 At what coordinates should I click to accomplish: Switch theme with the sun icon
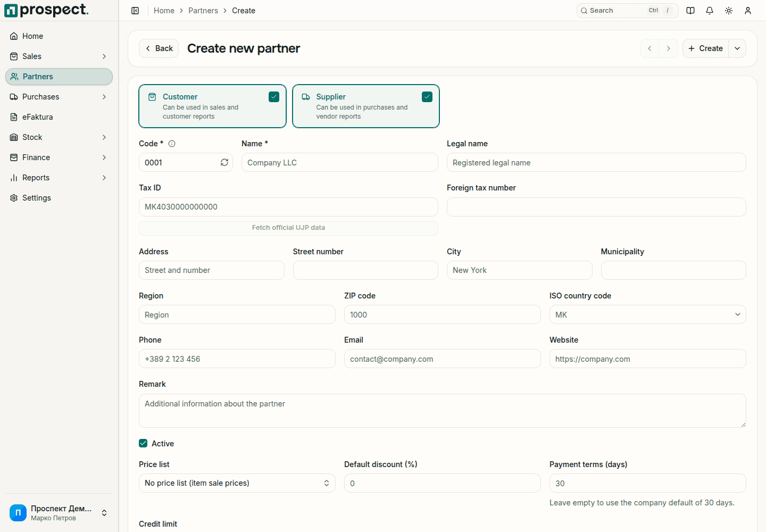pyautogui.click(x=729, y=11)
